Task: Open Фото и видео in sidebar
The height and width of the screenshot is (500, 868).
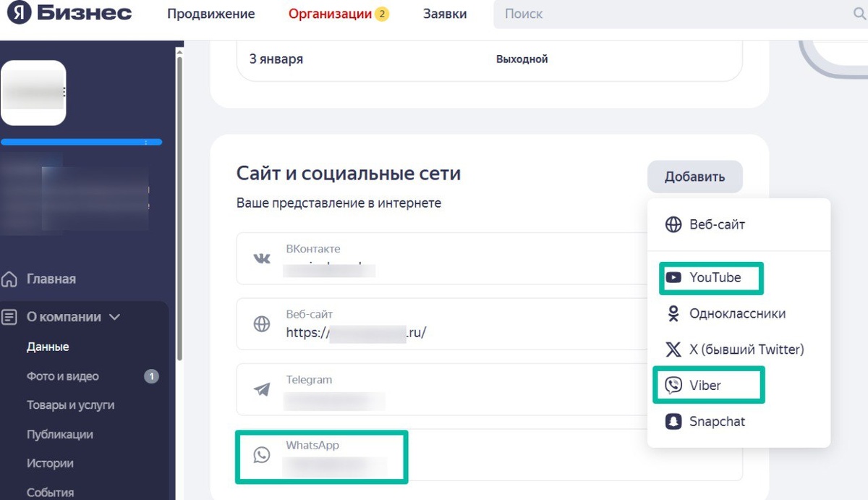Action: point(63,376)
